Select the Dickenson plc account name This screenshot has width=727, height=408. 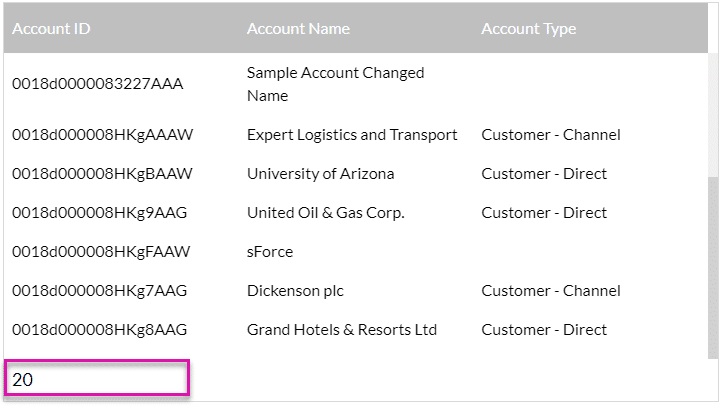[295, 291]
